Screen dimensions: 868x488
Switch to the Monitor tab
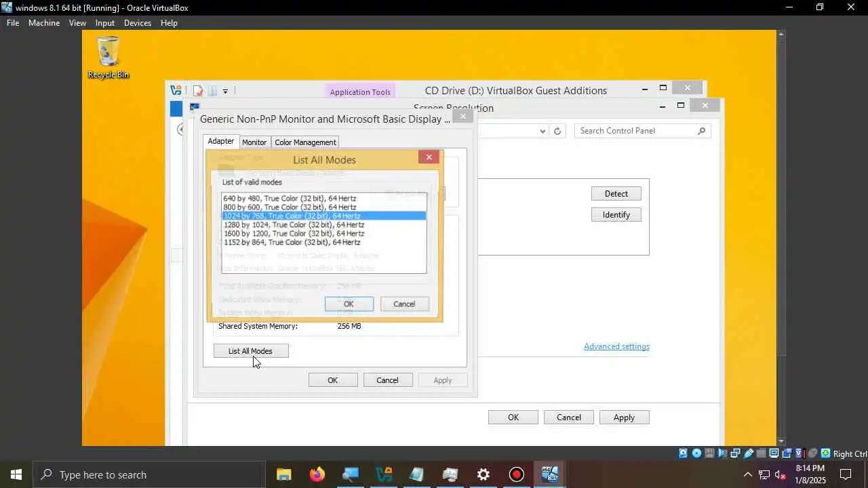(254, 142)
